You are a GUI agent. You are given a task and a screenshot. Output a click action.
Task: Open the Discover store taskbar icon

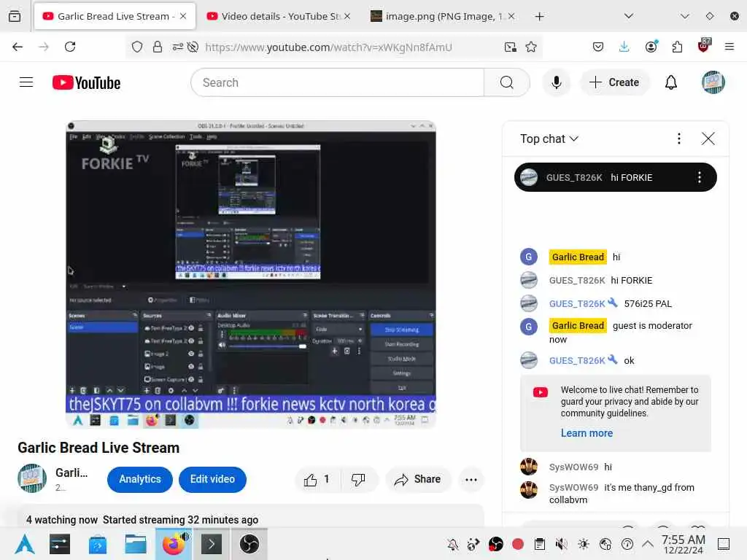[x=98, y=544]
